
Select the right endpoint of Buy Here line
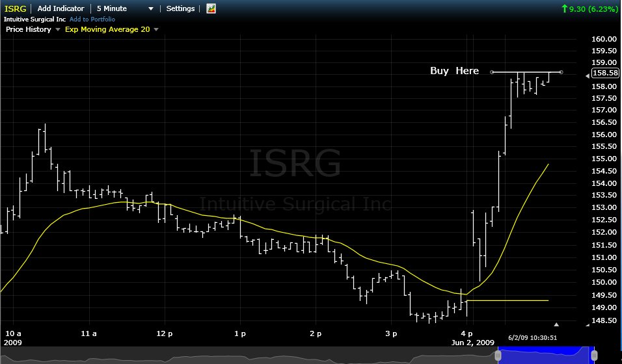coord(561,72)
